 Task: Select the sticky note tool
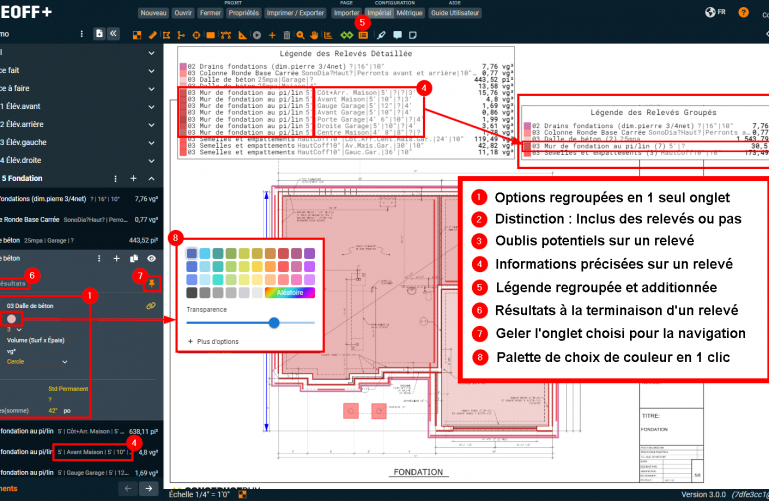[413, 35]
